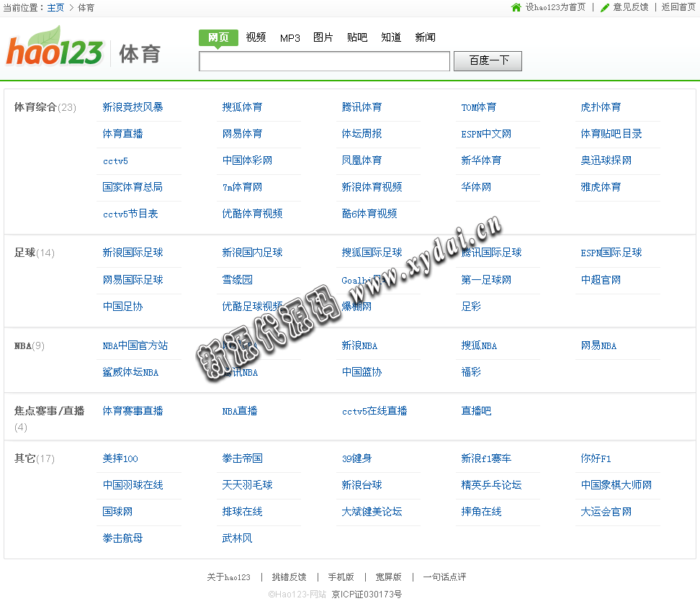Open cctv5节目表 link
The width and height of the screenshot is (700, 601).
tap(130, 214)
